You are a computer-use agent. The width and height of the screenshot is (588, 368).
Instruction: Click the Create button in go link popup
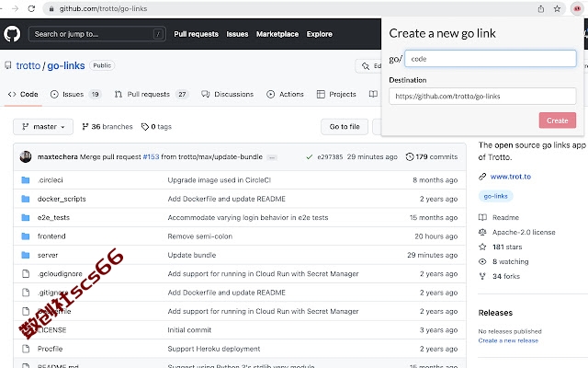pyautogui.click(x=558, y=121)
